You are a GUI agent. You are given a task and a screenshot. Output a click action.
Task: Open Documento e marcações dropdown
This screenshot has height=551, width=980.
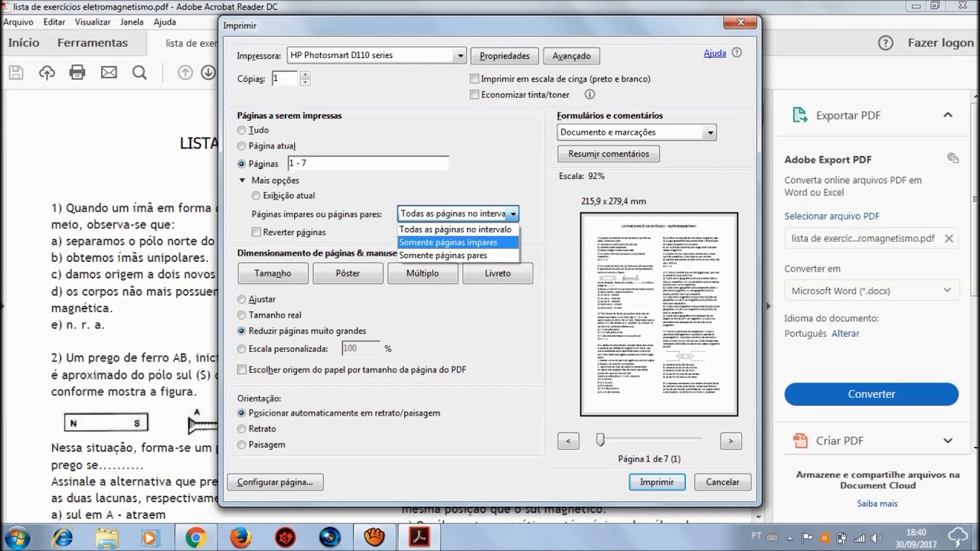(636, 132)
